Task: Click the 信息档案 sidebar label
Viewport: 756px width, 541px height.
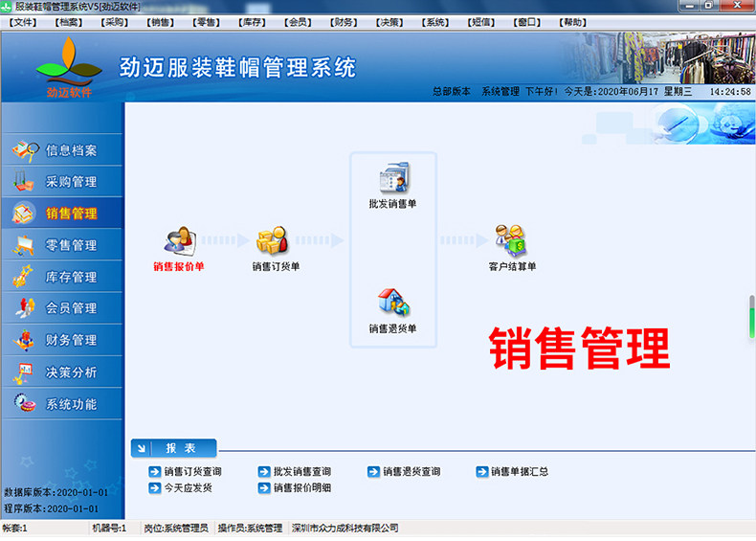Action: pos(71,150)
